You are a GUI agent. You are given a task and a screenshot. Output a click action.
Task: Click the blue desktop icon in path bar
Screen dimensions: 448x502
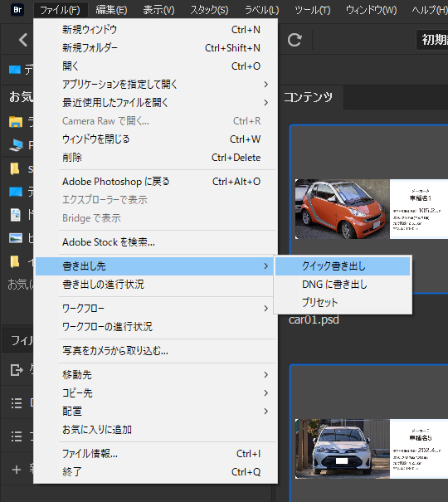coord(15,69)
